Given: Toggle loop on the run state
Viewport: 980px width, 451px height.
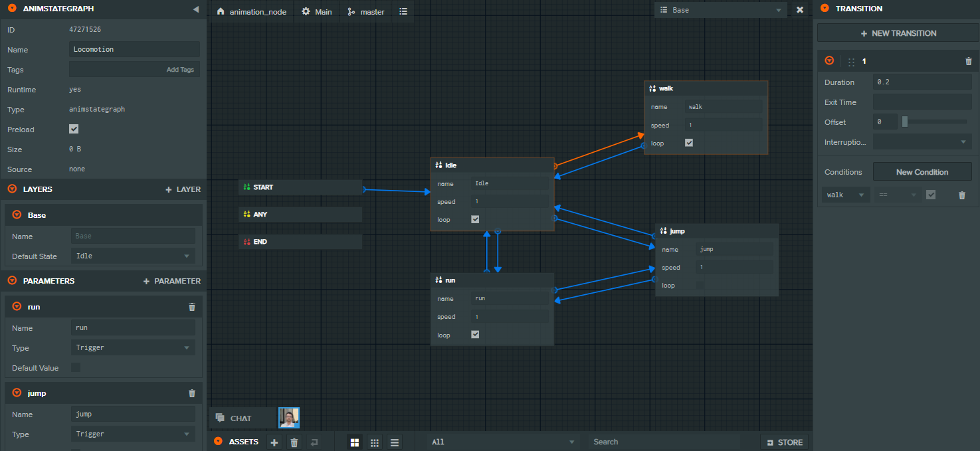Looking at the screenshot, I should (474, 334).
